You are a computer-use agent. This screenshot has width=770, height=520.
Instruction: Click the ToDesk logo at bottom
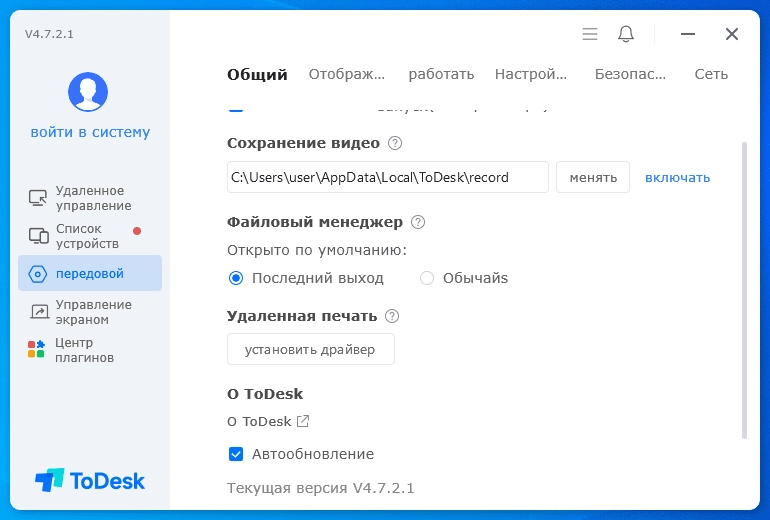[x=90, y=480]
